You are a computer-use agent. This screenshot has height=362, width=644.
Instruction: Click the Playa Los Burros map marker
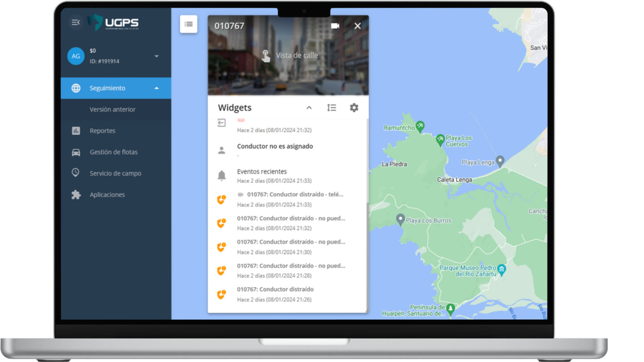click(x=400, y=220)
